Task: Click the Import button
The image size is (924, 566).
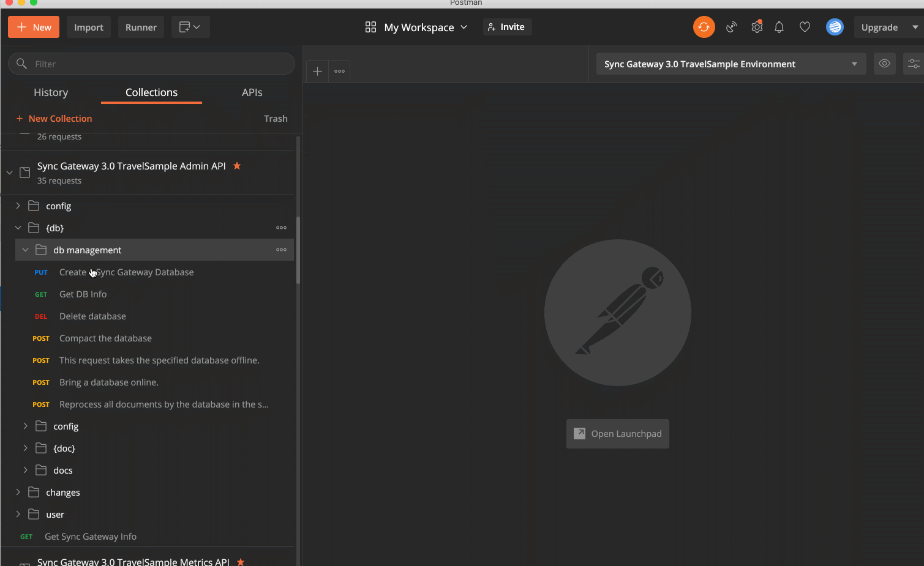Action: 88,27
